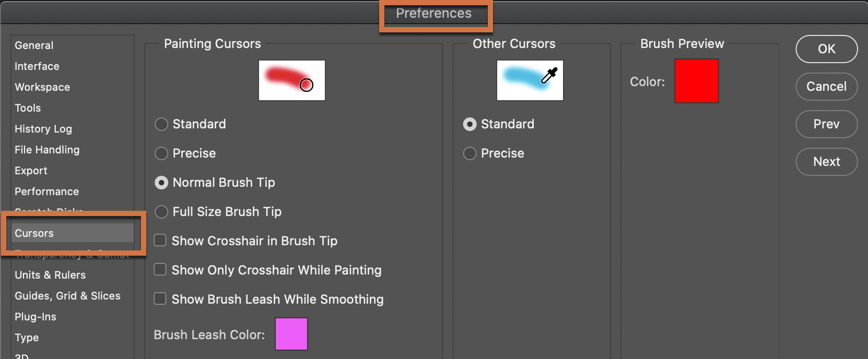Click the red Brush Preview color swatch
This screenshot has width=868, height=359.
click(697, 81)
